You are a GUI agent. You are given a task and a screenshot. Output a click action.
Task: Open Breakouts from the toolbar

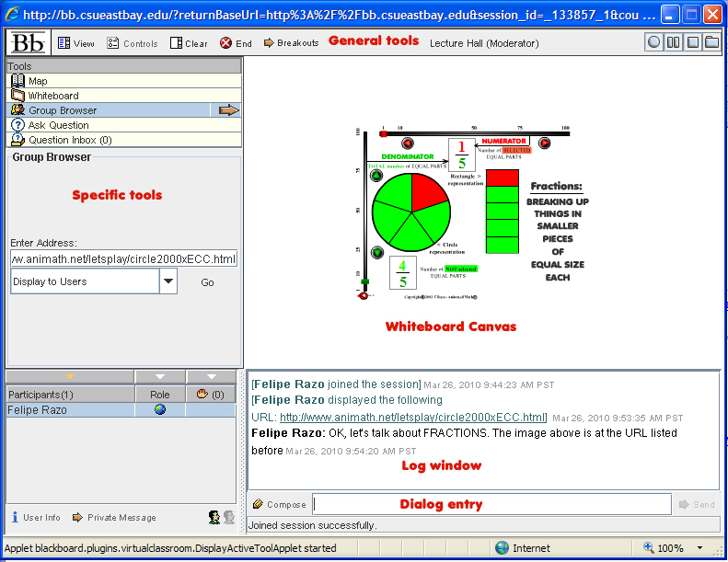pyautogui.click(x=291, y=43)
